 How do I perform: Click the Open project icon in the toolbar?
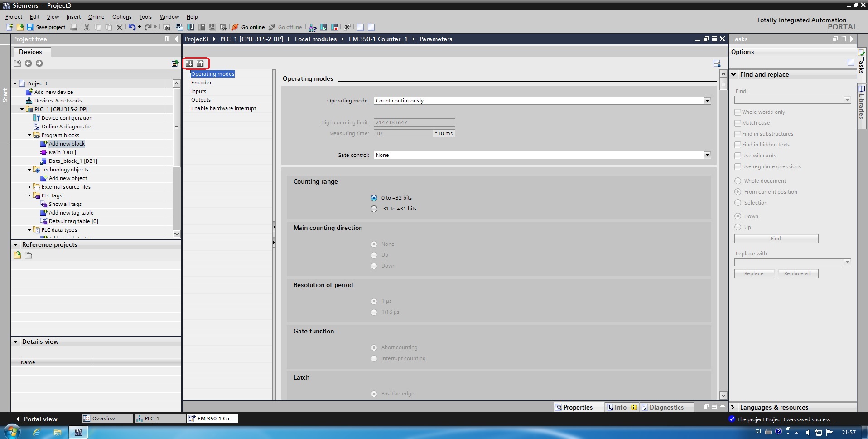point(20,27)
